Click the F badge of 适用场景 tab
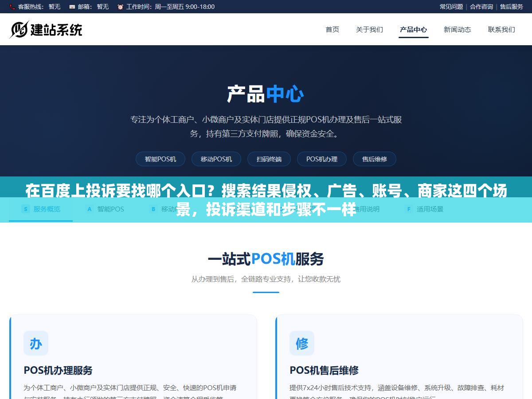 pos(409,209)
